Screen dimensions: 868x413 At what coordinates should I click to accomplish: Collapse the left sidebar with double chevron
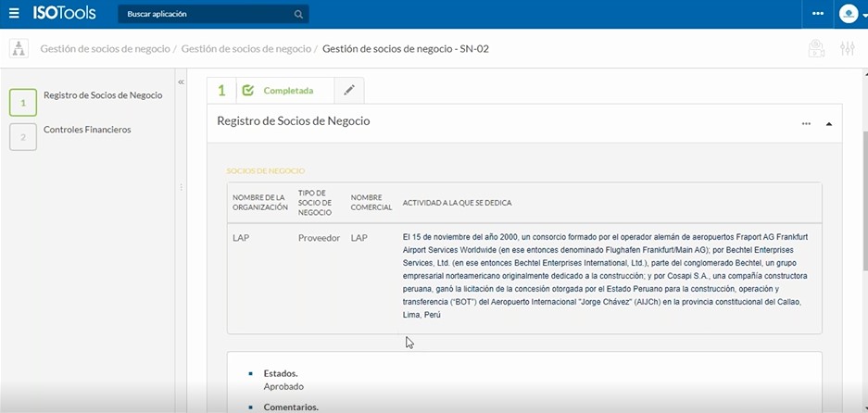click(x=182, y=82)
